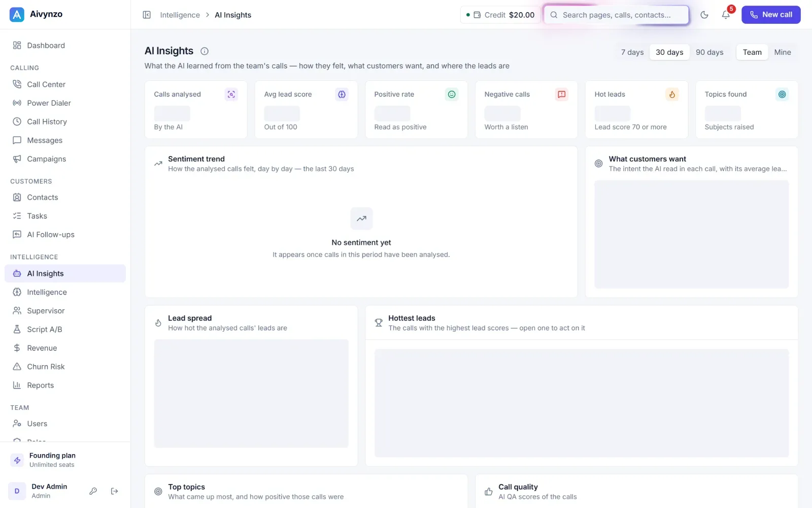Open Revenue page

[65, 348]
